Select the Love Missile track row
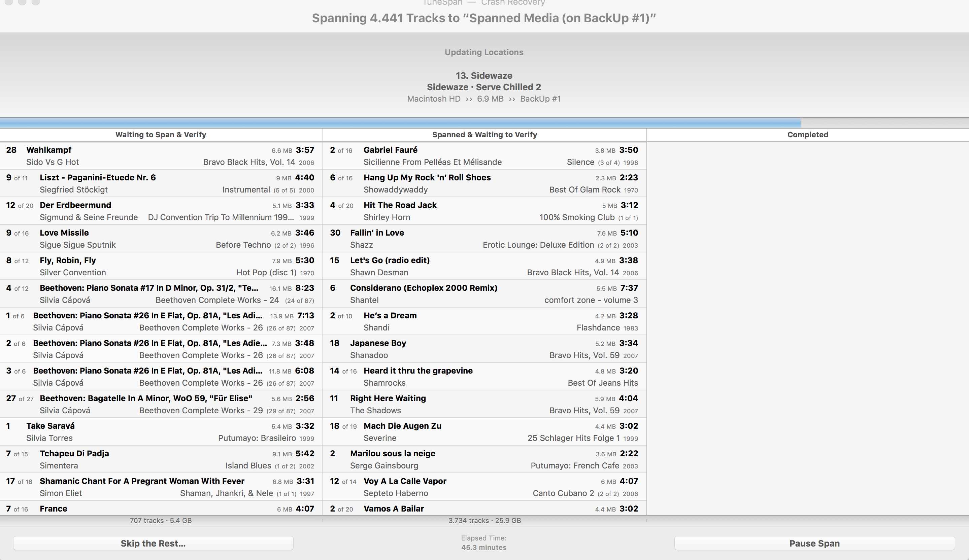 (x=161, y=238)
